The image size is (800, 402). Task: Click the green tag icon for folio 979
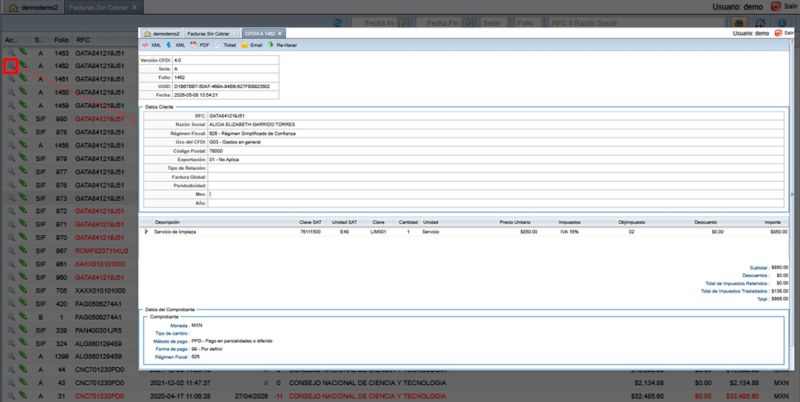(x=23, y=159)
